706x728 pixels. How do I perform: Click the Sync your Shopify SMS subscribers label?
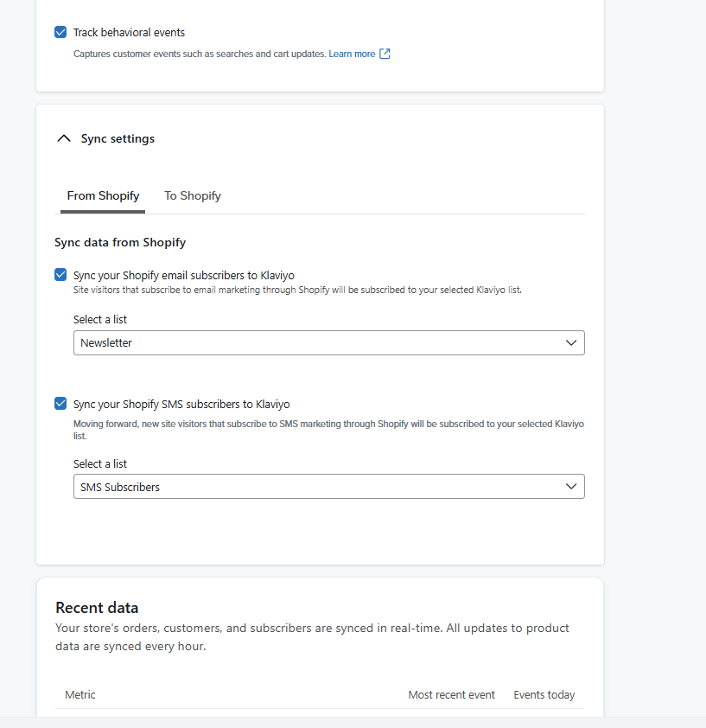(x=181, y=405)
